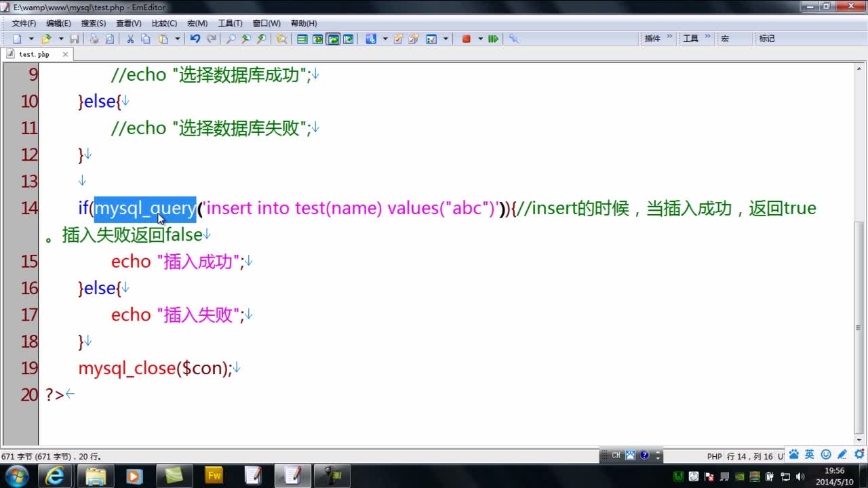Click the 宏 toolbar label
Image resolution: width=868 pixels, height=488 pixels.
point(725,39)
